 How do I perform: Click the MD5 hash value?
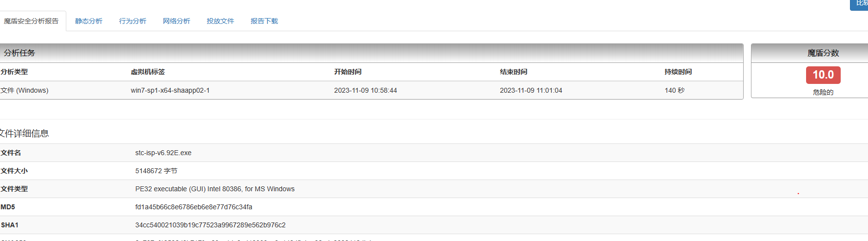[x=194, y=207]
